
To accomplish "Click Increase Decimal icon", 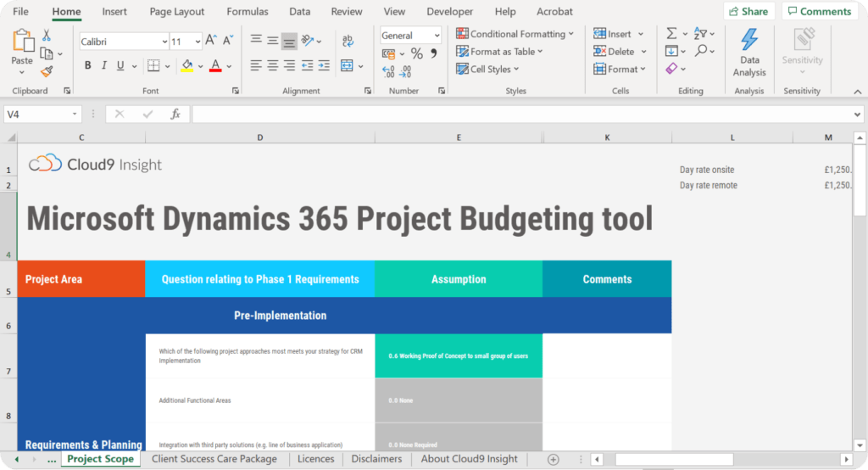I will click(388, 71).
